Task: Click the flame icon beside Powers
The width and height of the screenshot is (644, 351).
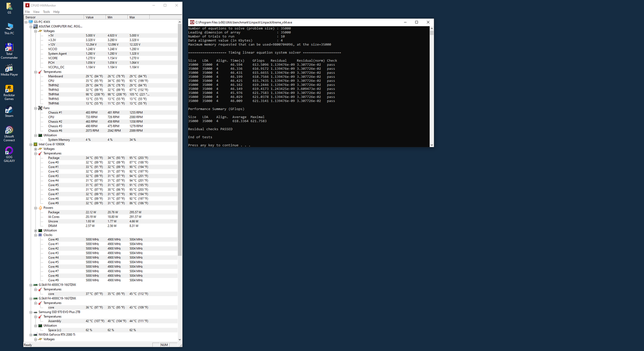Action: (40, 207)
